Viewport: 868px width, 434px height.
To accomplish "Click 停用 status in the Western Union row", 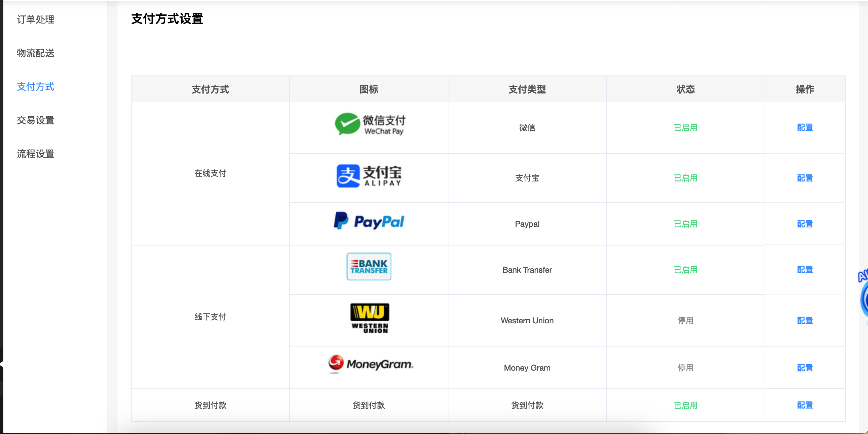I will coord(685,321).
